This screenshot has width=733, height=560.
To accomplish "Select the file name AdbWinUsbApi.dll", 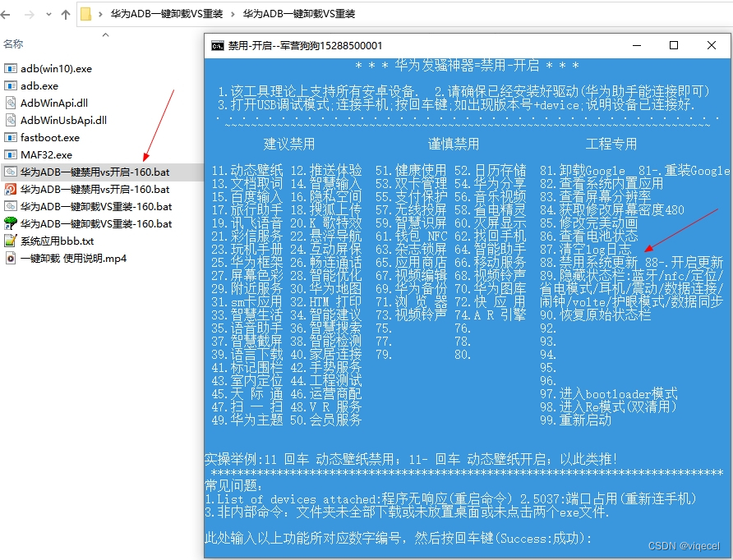I will point(63,121).
